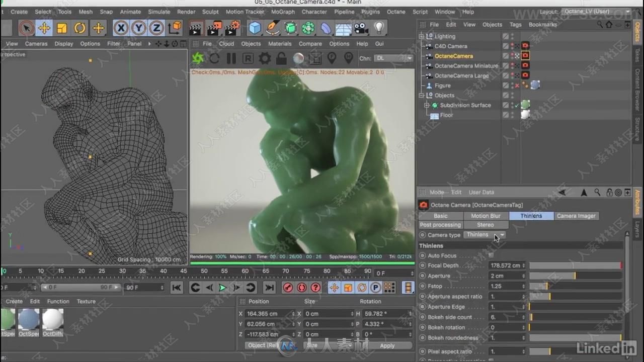Open Edit Render Settings gear clapperboard
The image size is (644, 362).
[x=232, y=28]
